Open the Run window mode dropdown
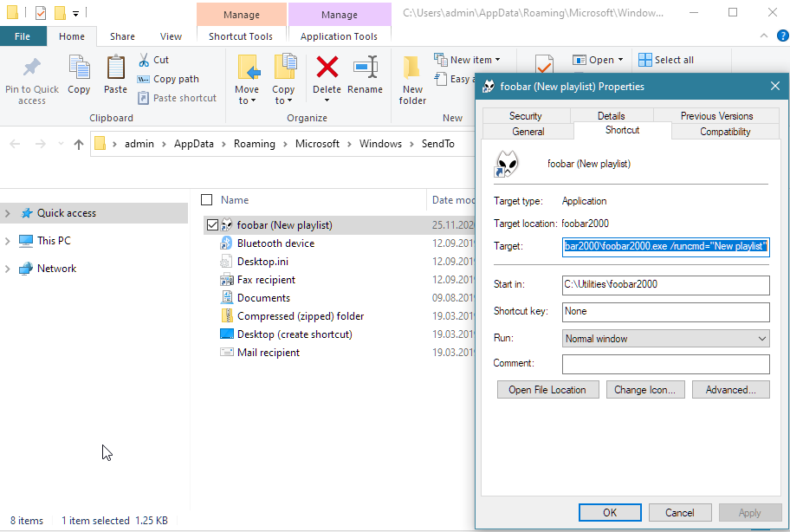 pos(665,339)
